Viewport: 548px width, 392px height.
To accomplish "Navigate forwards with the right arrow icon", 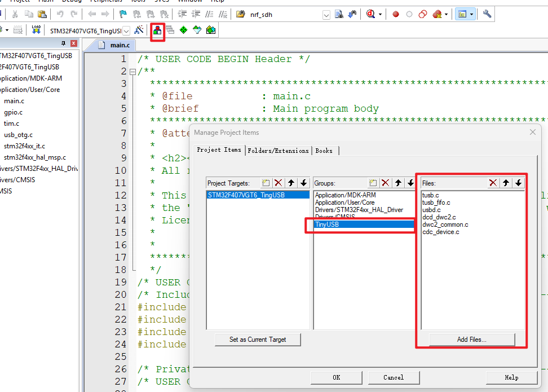I will 105,14.
